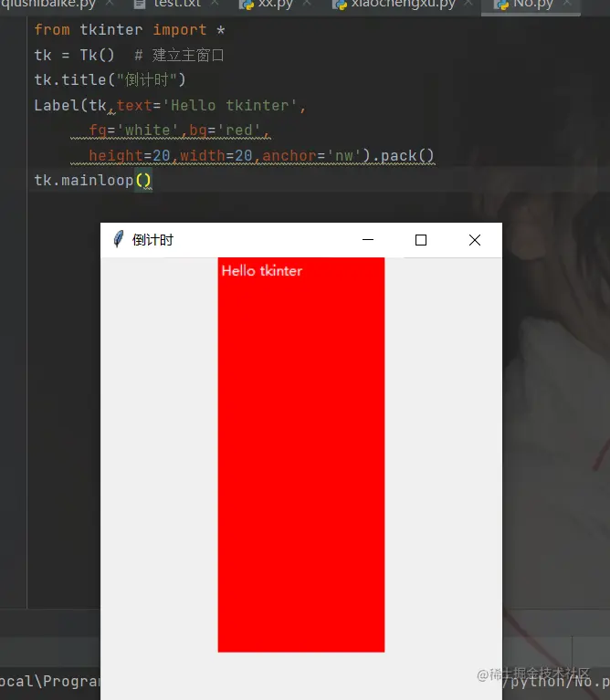Close the 倒计时 tkinter window

(475, 240)
